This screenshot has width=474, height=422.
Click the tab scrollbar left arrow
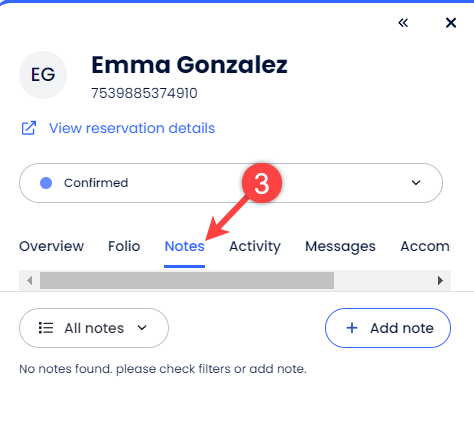(30, 280)
